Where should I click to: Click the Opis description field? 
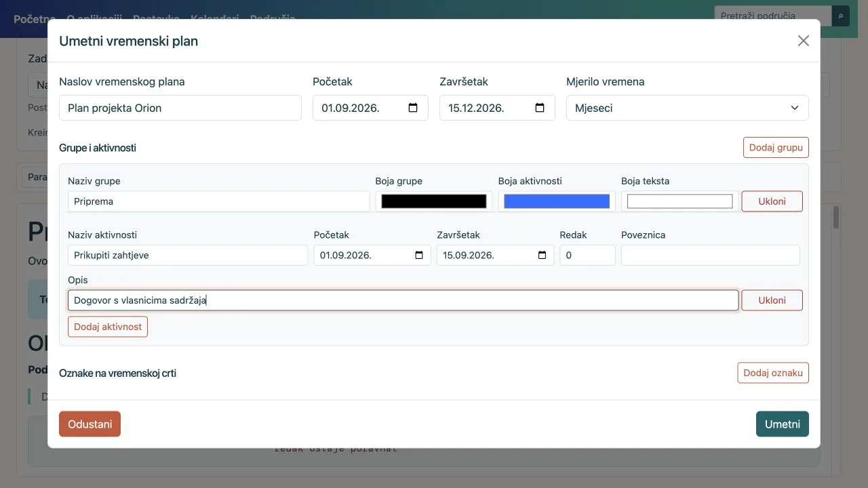coord(403,300)
